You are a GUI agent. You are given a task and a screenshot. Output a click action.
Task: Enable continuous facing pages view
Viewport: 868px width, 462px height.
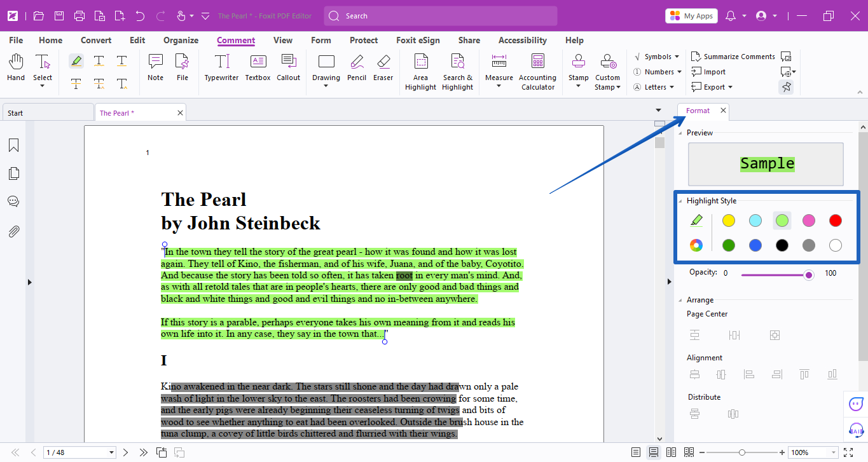click(x=689, y=452)
